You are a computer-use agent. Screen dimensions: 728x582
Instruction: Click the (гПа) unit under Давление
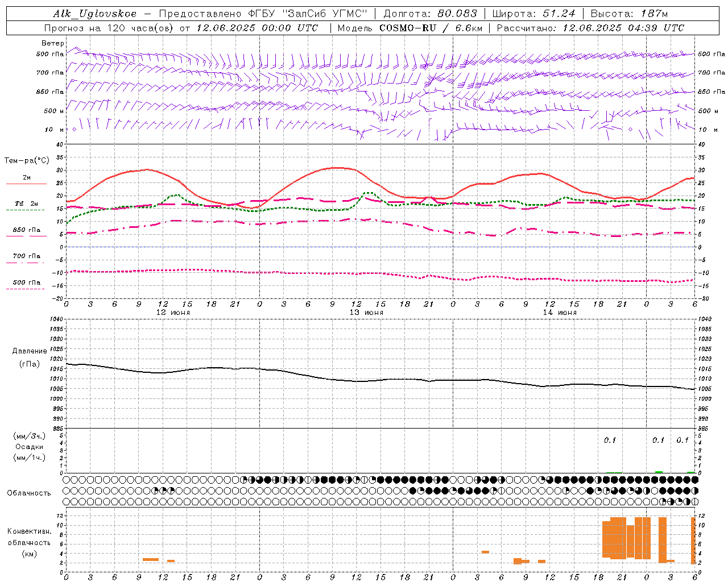30,364
